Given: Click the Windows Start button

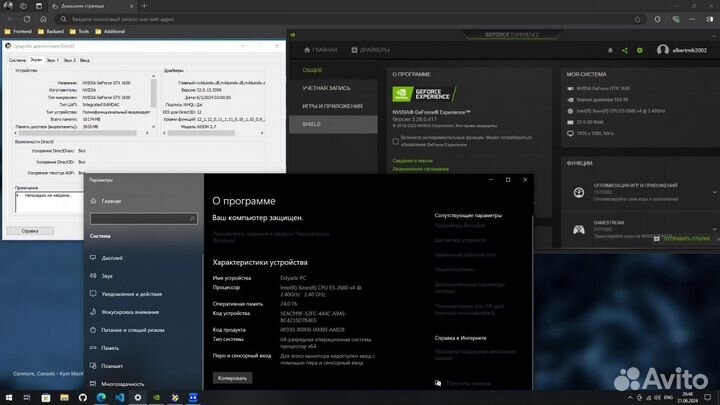Looking at the screenshot, I should [x=10, y=396].
